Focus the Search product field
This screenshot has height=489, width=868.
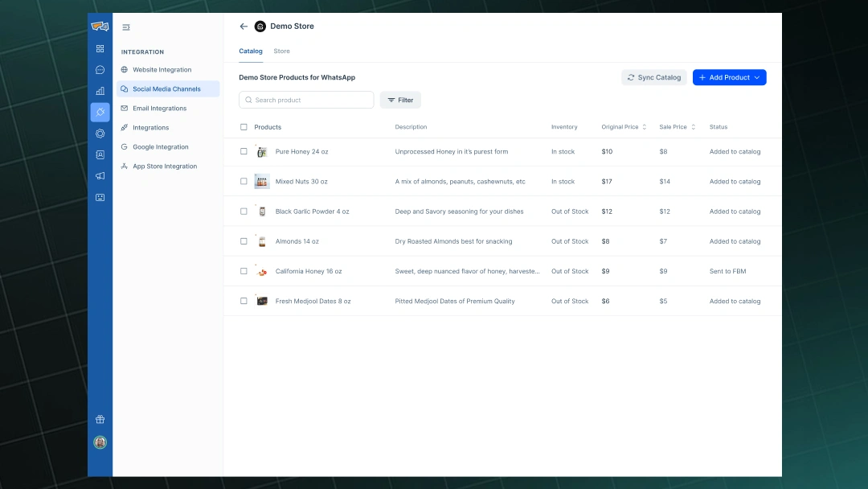(x=306, y=100)
